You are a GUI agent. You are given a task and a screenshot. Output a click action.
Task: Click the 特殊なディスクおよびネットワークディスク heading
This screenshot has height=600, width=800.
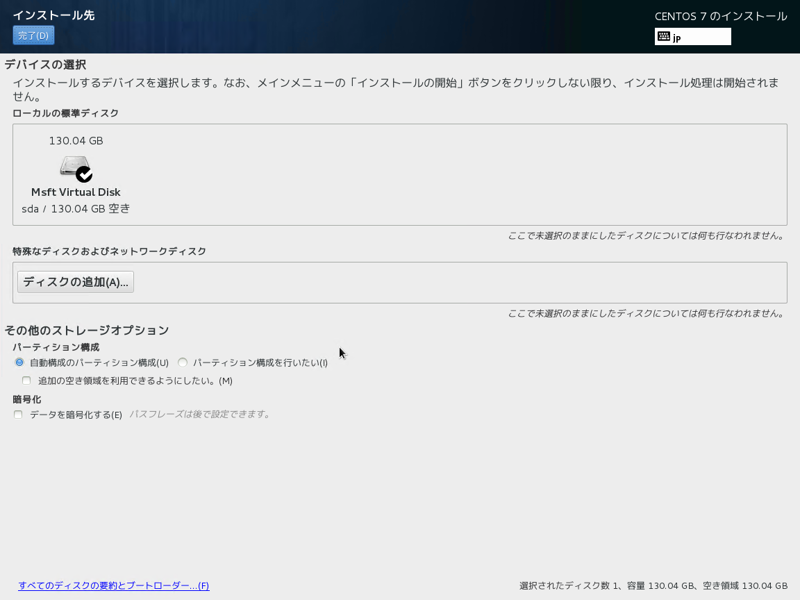pyautogui.click(x=109, y=251)
